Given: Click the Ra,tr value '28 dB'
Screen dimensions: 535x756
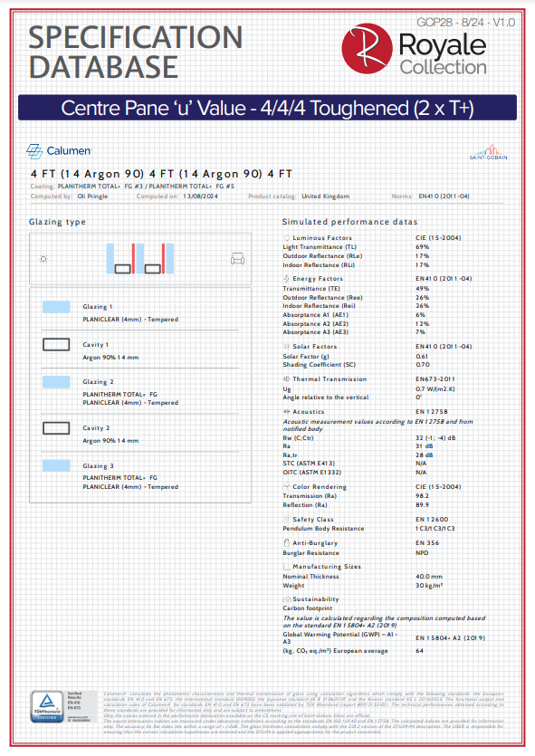Looking at the screenshot, I should pos(425,455).
